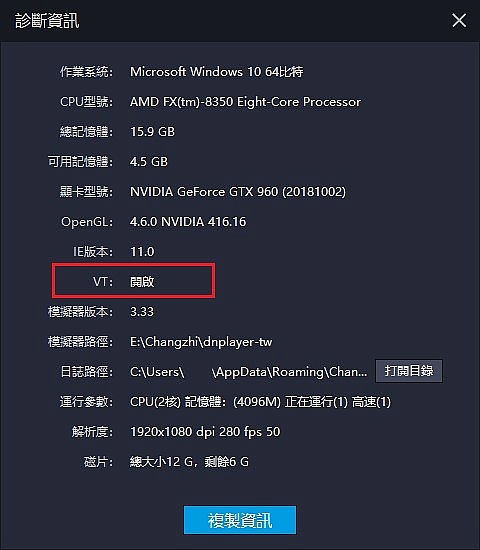Click the VT: label
This screenshot has height=550, width=480.
(103, 281)
